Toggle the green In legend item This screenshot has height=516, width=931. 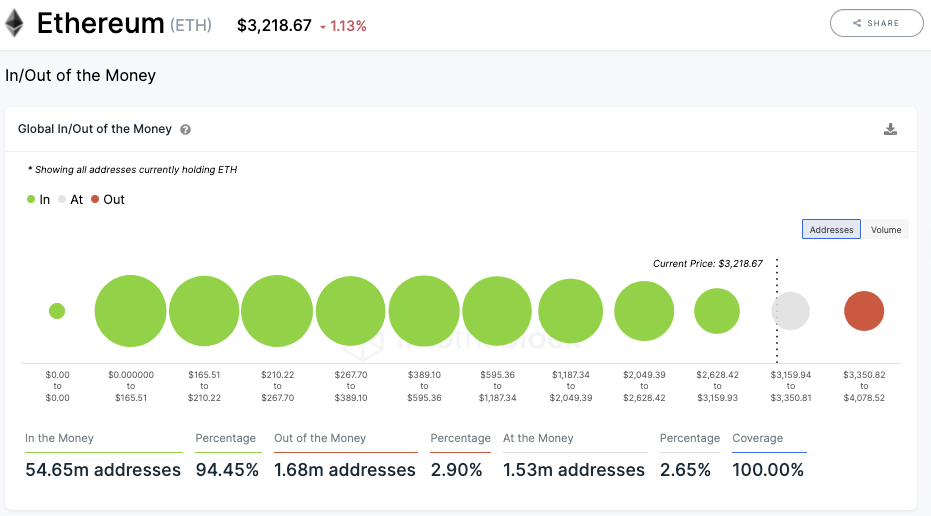pos(39,200)
